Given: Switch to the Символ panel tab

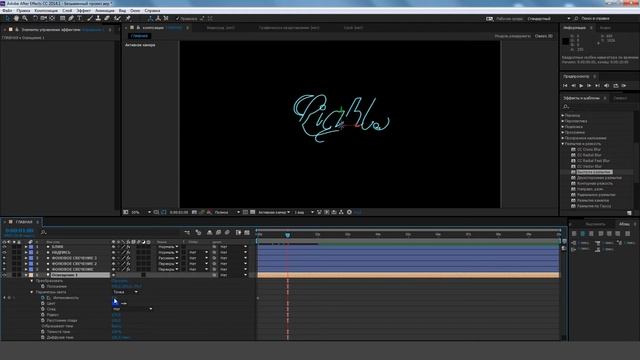Looking at the screenshot, I should [x=620, y=98].
